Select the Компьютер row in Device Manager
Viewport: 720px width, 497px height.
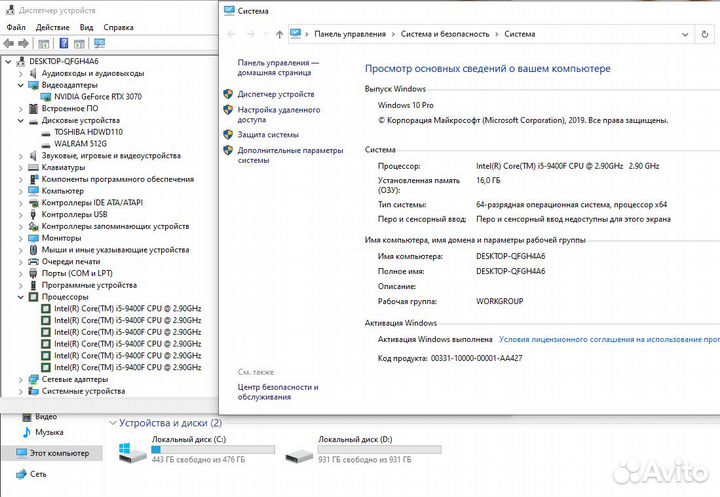[62, 191]
